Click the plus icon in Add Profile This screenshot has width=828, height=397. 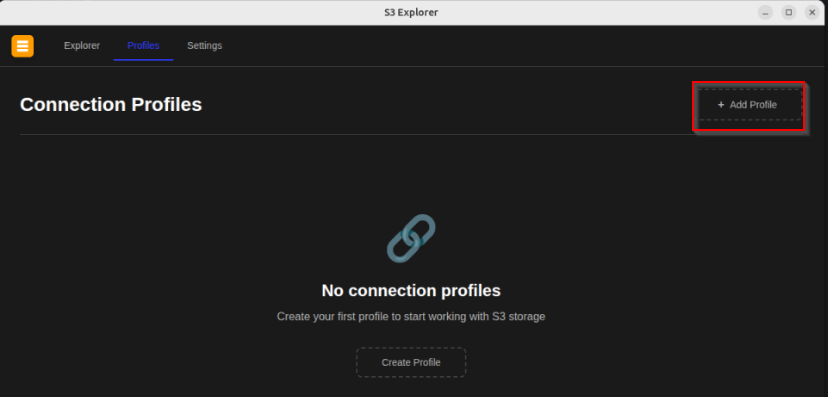pyautogui.click(x=721, y=105)
